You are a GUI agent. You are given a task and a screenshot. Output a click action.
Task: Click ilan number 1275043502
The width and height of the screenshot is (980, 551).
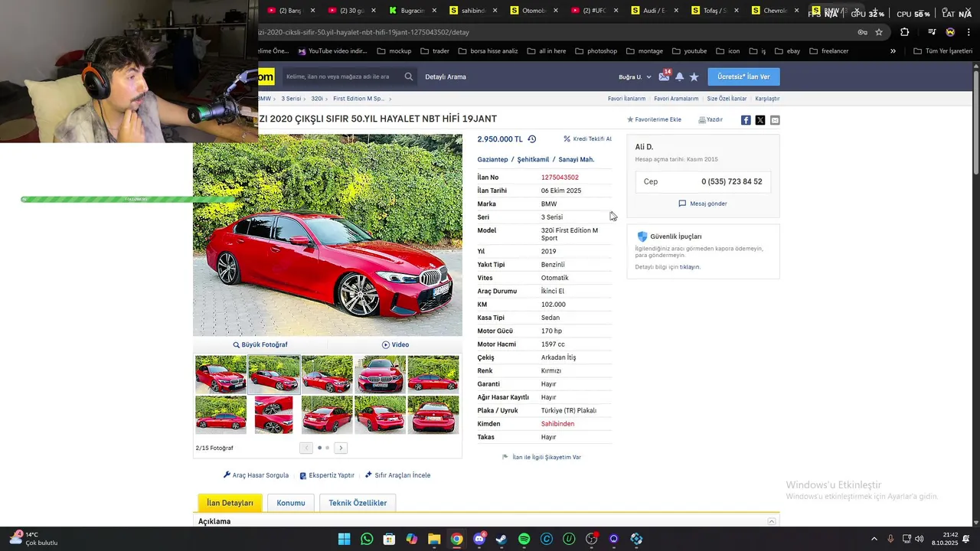click(560, 178)
